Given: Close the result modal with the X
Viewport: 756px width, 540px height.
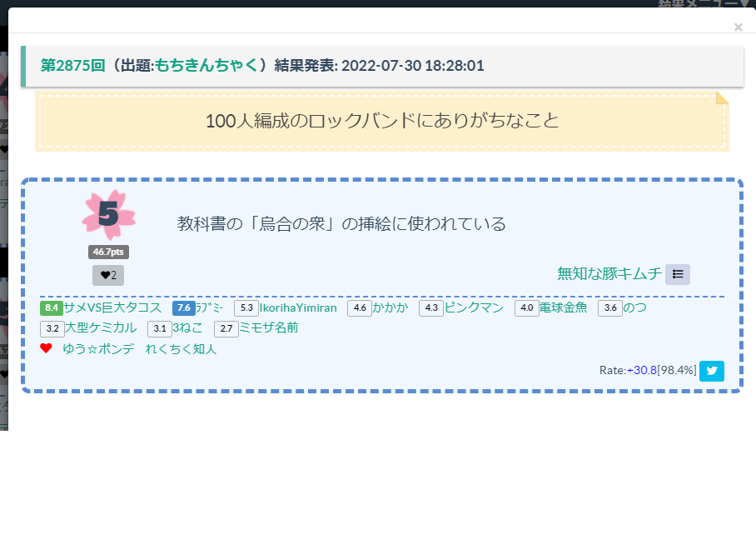Looking at the screenshot, I should tap(738, 27).
